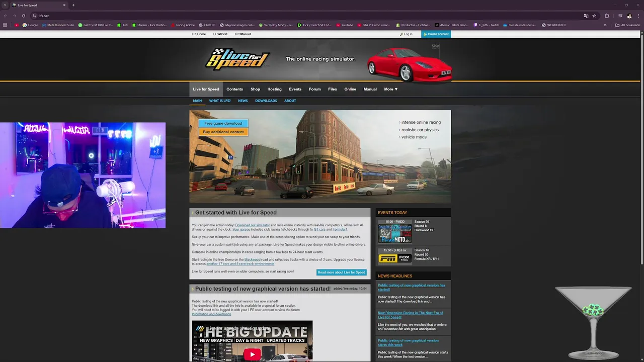The width and height of the screenshot is (644, 362).
Task: Open the Ver Rick y Morty bookmark
Action: pyautogui.click(x=276, y=25)
